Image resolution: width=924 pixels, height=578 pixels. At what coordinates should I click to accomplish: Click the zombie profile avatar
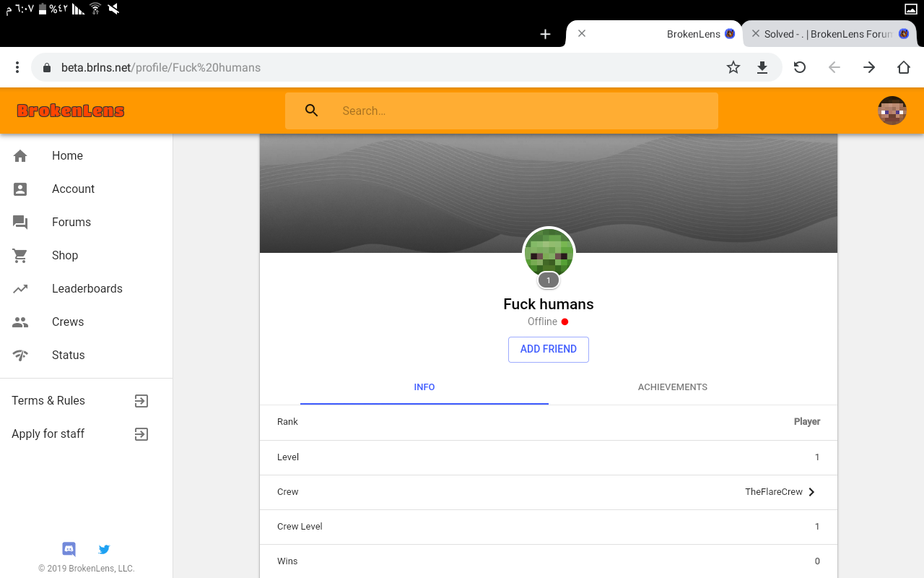(x=549, y=253)
